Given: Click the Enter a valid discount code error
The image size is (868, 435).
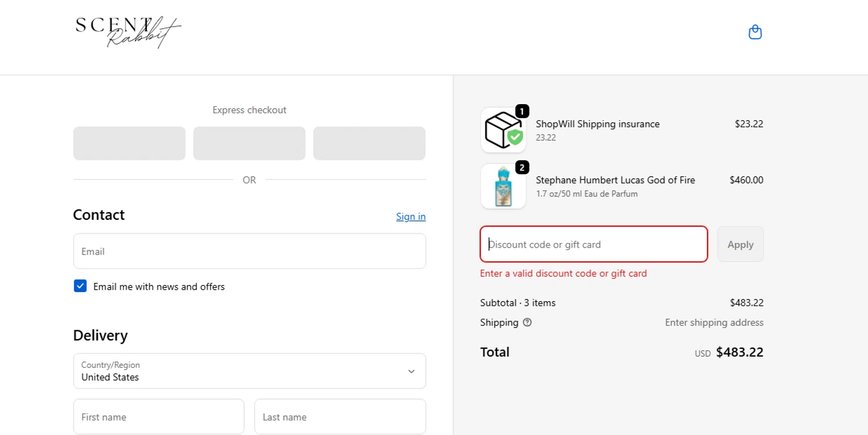Looking at the screenshot, I should click(x=564, y=274).
